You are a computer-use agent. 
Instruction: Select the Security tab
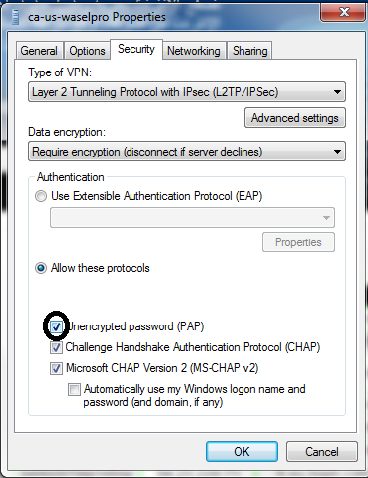[x=136, y=49]
